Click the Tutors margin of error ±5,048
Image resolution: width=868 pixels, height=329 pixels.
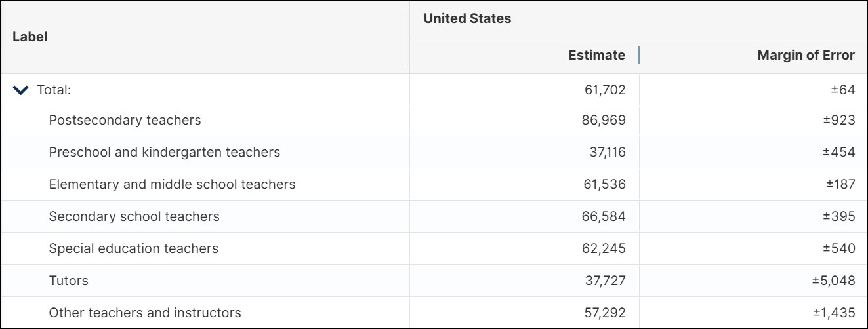833,281
